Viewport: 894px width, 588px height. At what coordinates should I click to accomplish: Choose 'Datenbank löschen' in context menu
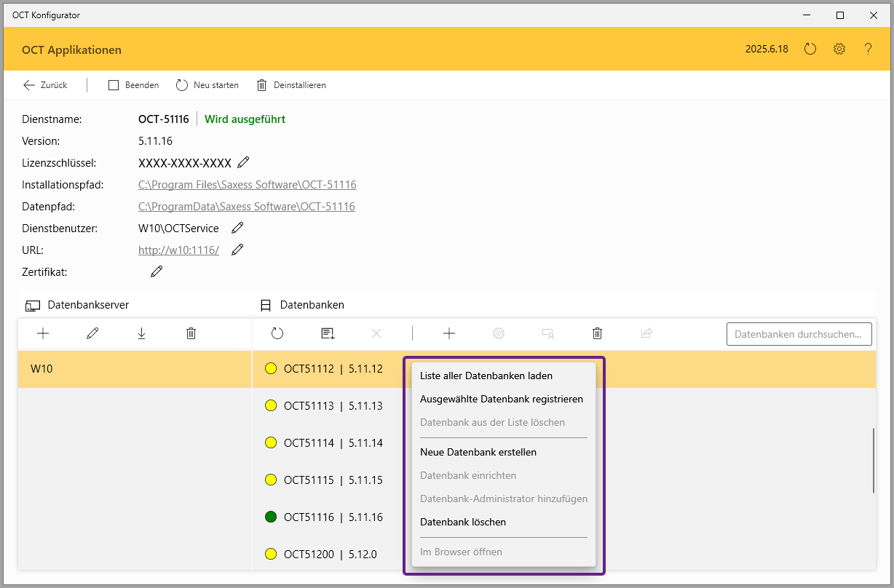click(x=462, y=522)
